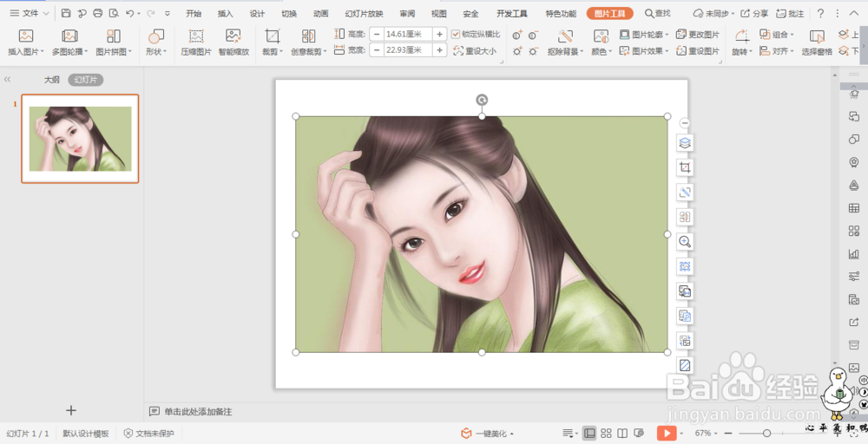Open the 67% zoom level dropdown
Viewport: 868px width, 444px height.
pos(707,433)
